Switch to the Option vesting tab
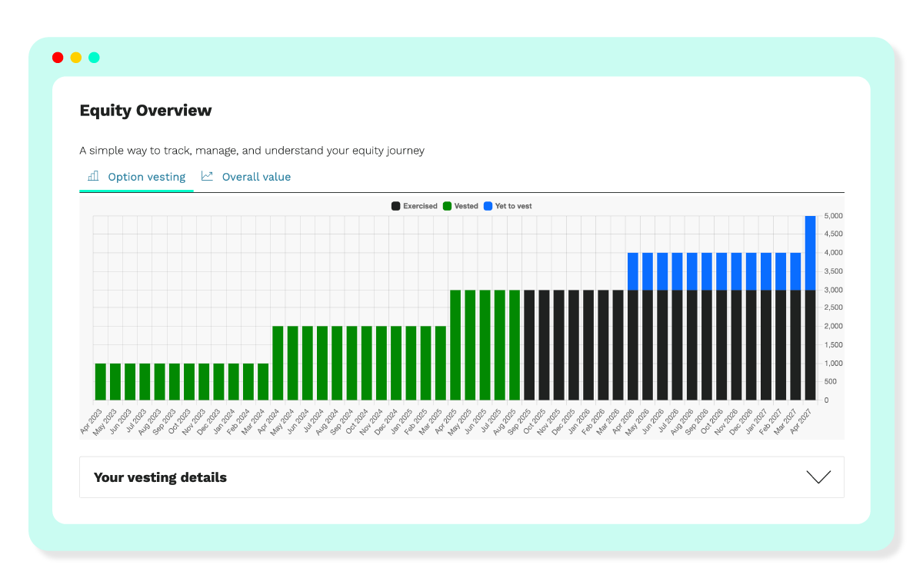This screenshot has width=923, height=588. 137,177
